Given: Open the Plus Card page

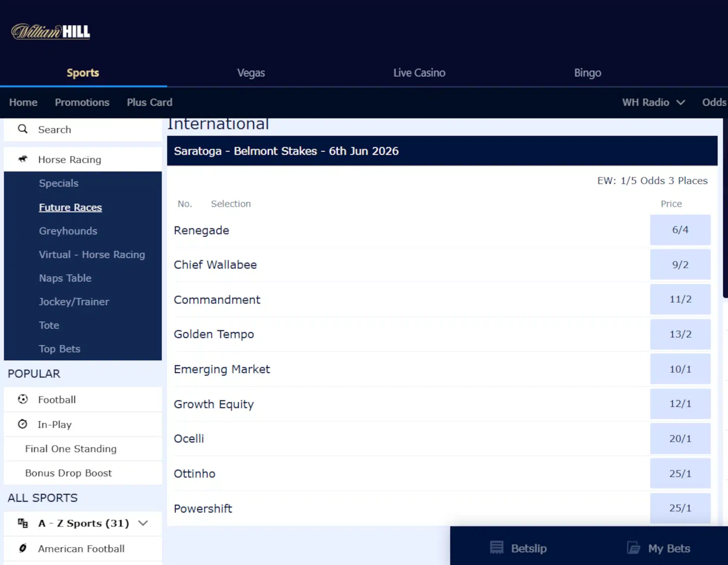Looking at the screenshot, I should pos(150,103).
